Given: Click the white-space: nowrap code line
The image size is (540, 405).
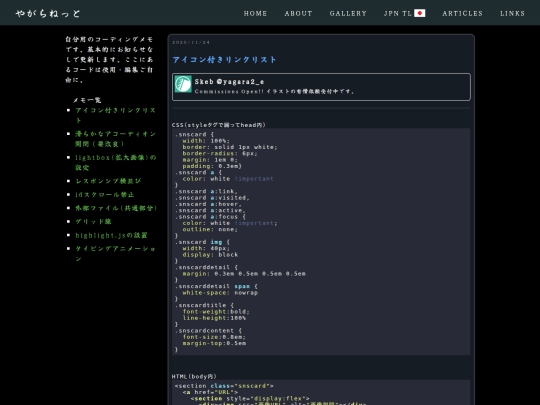Looking at the screenshot, I should (220, 293).
